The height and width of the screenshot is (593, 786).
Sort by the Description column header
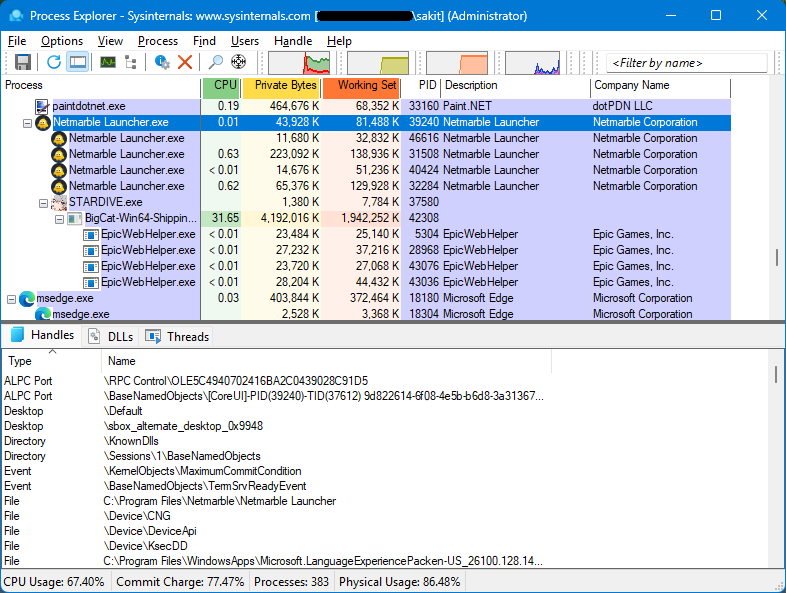[516, 86]
